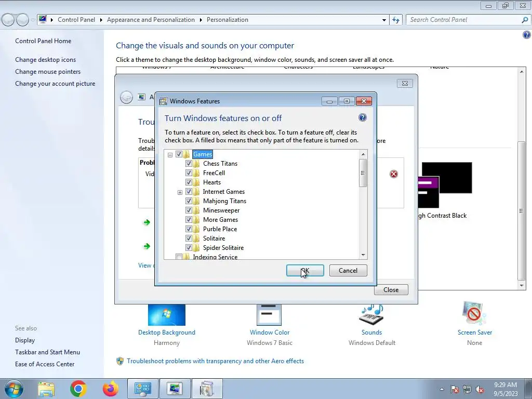Click the taskbar clock
Image resolution: width=532 pixels, height=399 pixels.
(x=506, y=389)
